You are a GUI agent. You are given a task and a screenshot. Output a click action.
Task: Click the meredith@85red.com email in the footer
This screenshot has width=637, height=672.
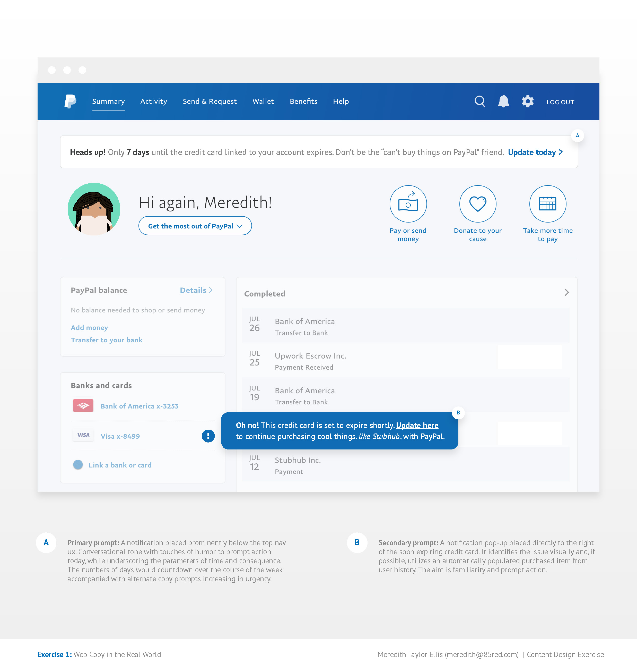coord(482,654)
